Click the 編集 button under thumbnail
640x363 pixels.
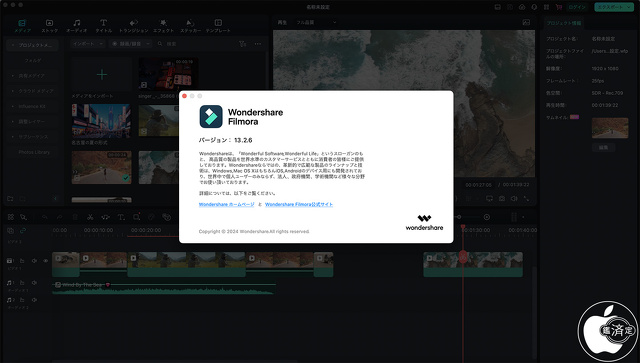click(x=603, y=147)
